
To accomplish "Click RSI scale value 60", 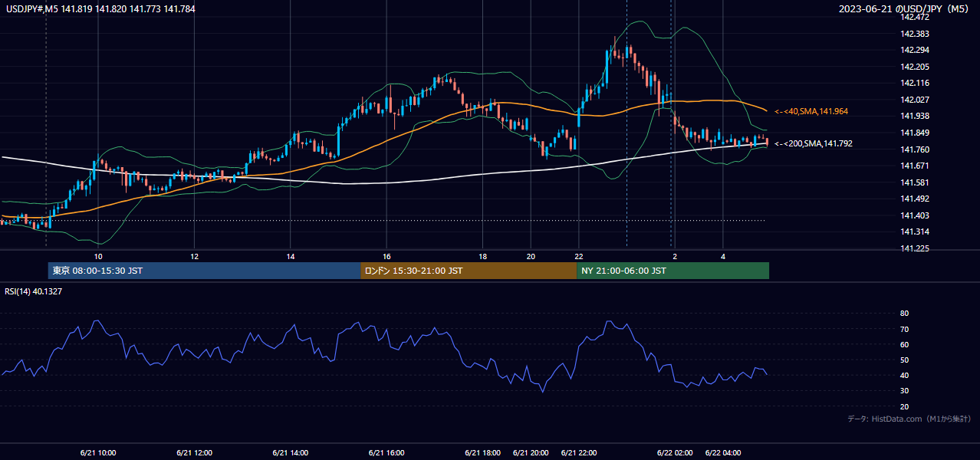I will (x=904, y=344).
